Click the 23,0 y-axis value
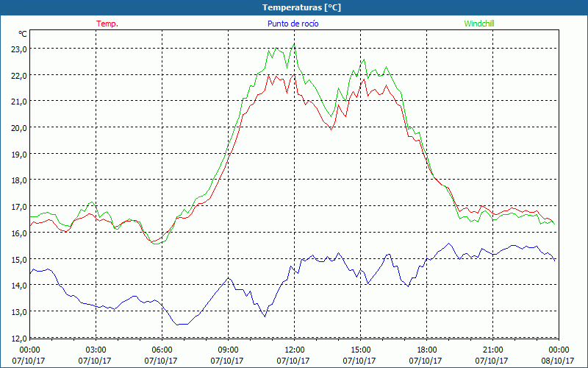This screenshot has height=368, width=588. (18, 49)
